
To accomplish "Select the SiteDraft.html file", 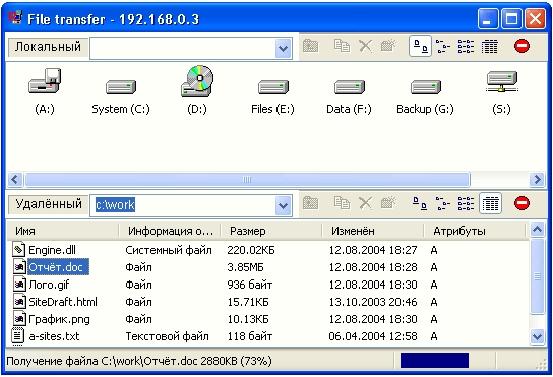I will click(63, 302).
